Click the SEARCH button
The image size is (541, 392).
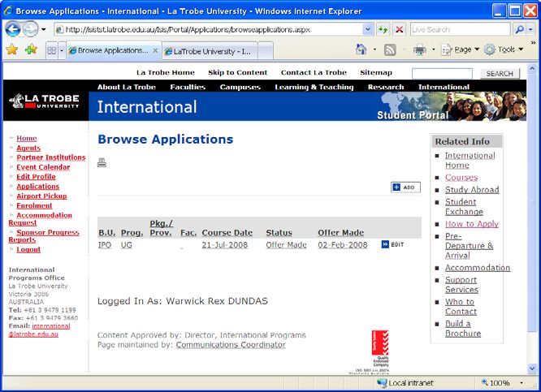[500, 73]
